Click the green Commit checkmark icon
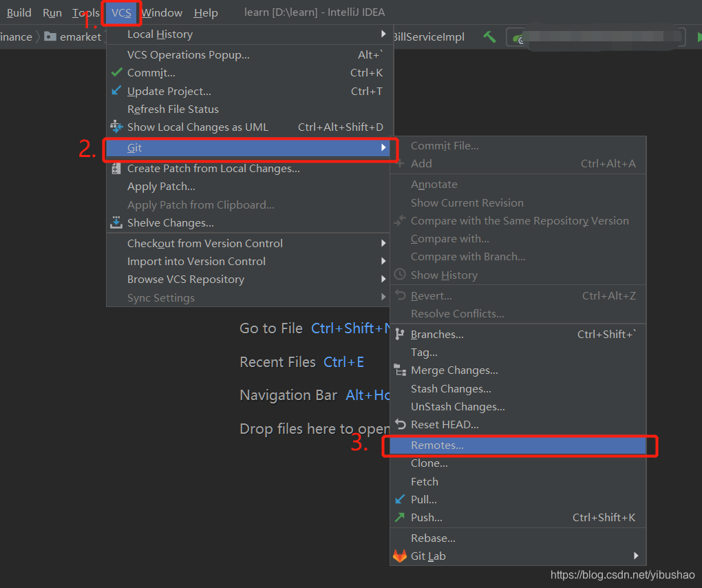702x588 pixels. point(117,72)
